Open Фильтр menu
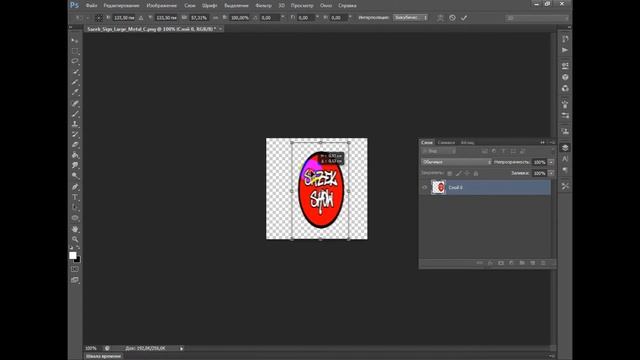Image resolution: width=640 pixels, height=360 pixels. coord(263,6)
